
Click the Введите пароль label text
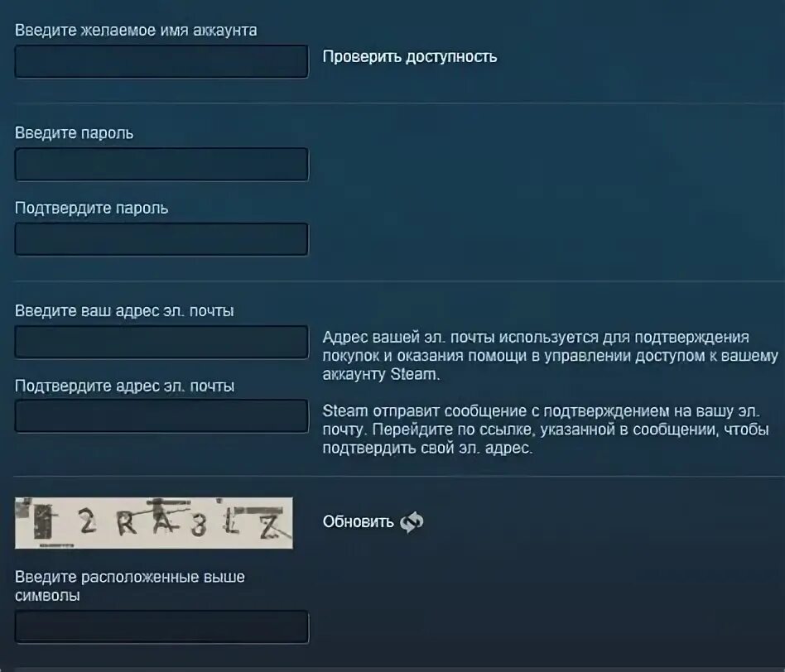[74, 133]
